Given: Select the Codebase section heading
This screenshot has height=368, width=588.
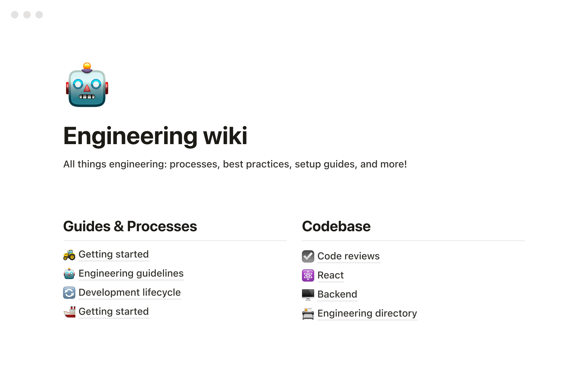Looking at the screenshot, I should coord(336,226).
